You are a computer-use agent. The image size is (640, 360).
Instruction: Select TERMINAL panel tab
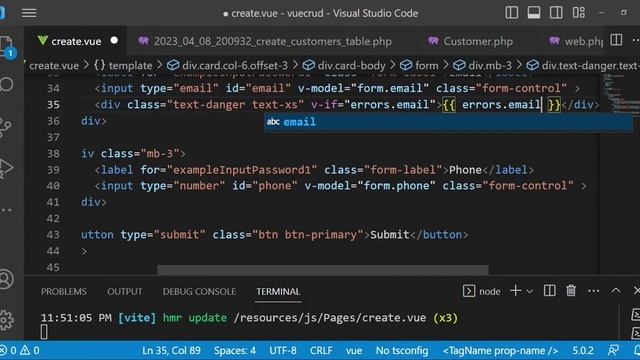point(278,291)
